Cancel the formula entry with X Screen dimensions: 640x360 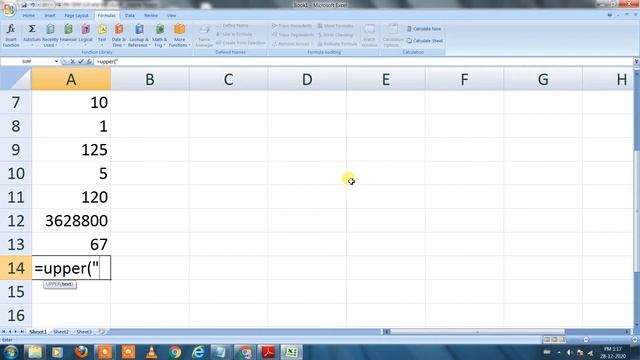point(72,62)
